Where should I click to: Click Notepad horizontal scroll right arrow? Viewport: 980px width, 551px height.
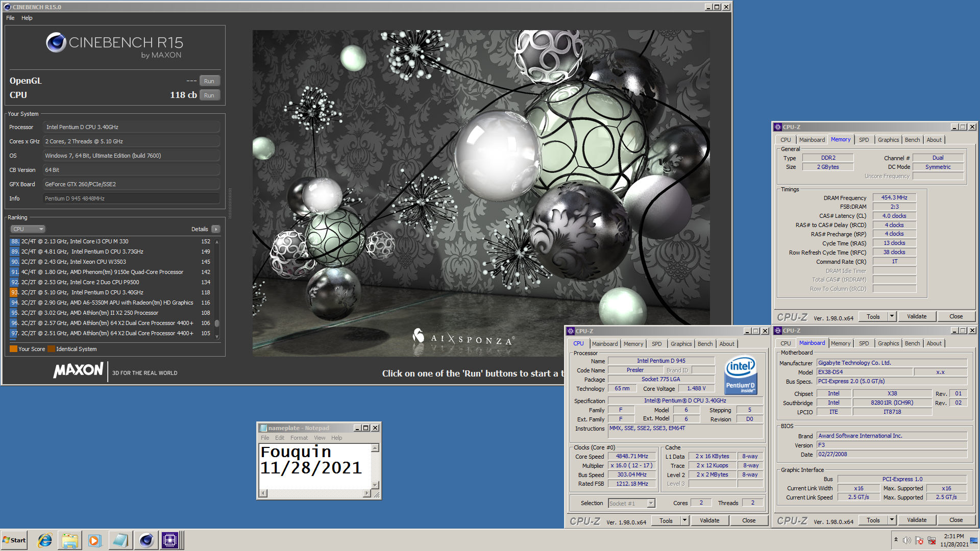coord(367,493)
